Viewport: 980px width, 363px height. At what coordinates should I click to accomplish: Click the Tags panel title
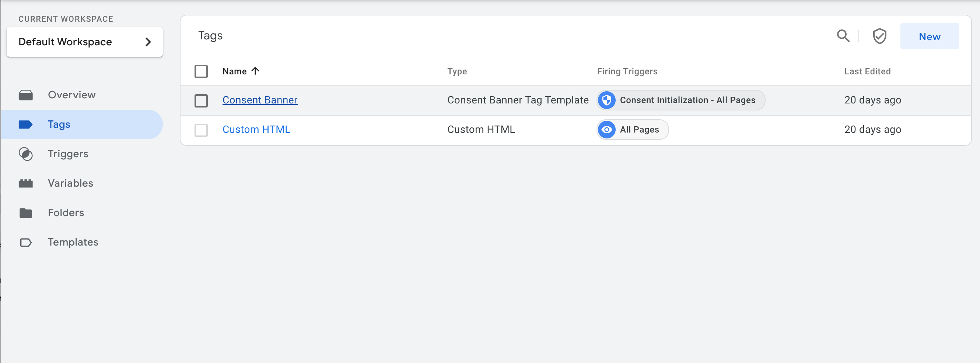(x=210, y=36)
